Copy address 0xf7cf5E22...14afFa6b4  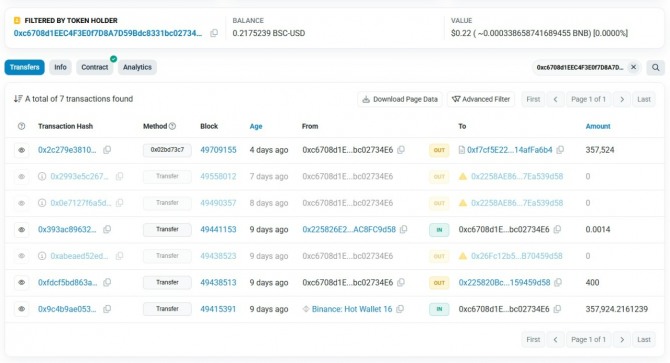(x=560, y=150)
